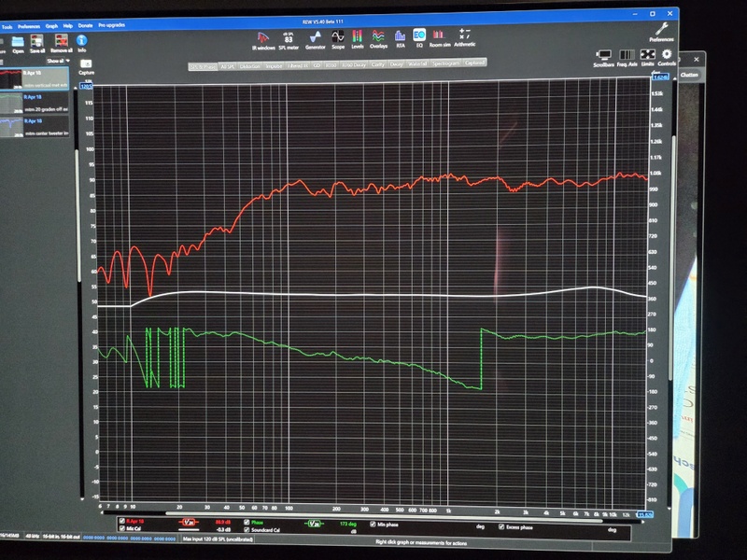Open the Help menu
This screenshot has height=560, width=747.
[68, 26]
